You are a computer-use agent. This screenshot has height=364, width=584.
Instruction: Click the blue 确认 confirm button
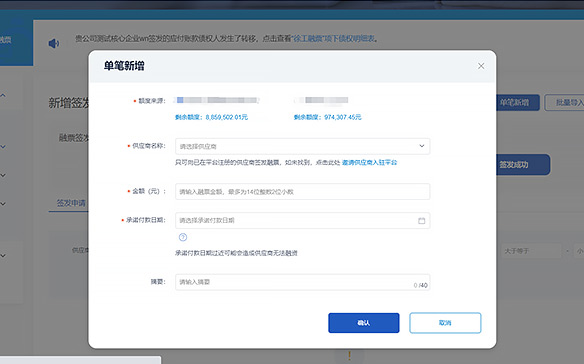tap(364, 323)
